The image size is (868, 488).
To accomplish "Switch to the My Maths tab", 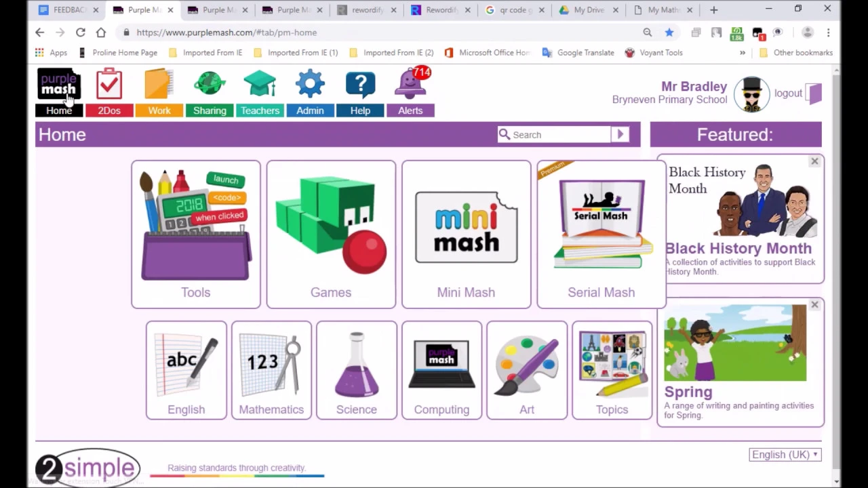I will click(664, 10).
